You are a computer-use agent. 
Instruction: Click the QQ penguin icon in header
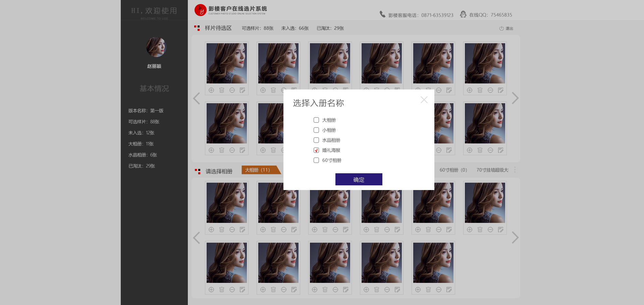click(x=463, y=14)
